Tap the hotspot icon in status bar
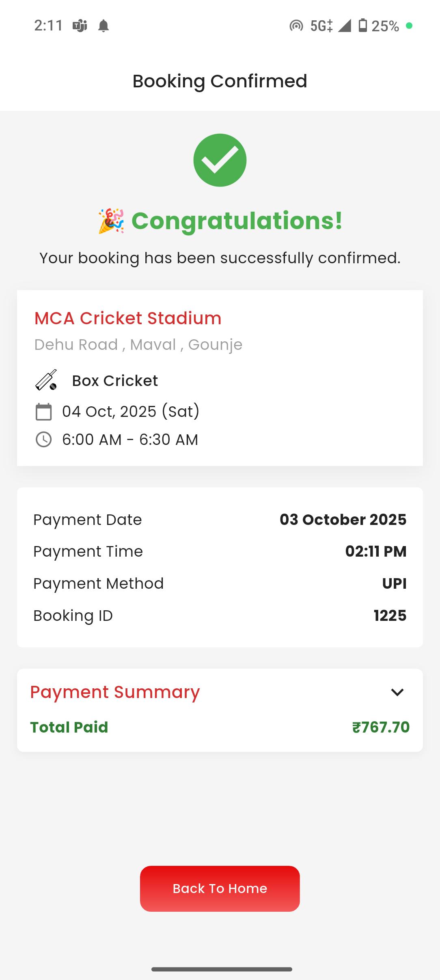The image size is (440, 980). [296, 26]
